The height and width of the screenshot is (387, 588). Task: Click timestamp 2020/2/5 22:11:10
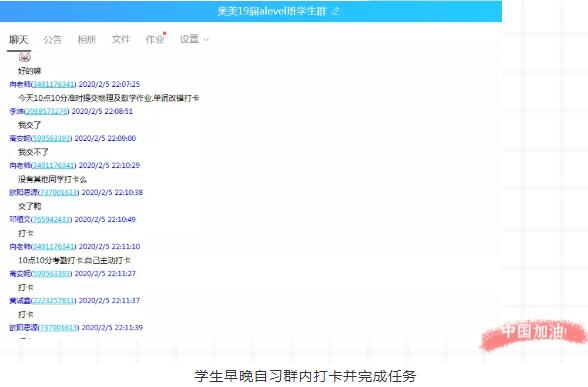[x=109, y=246]
